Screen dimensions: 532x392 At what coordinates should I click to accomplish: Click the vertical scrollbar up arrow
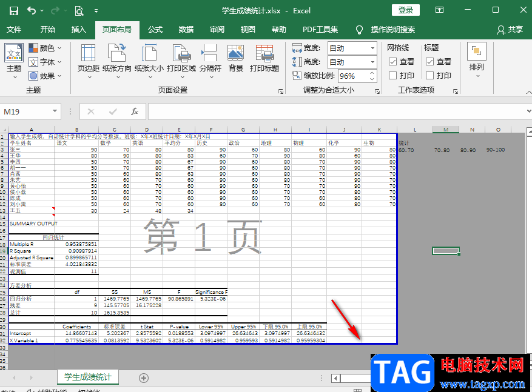click(x=530, y=131)
